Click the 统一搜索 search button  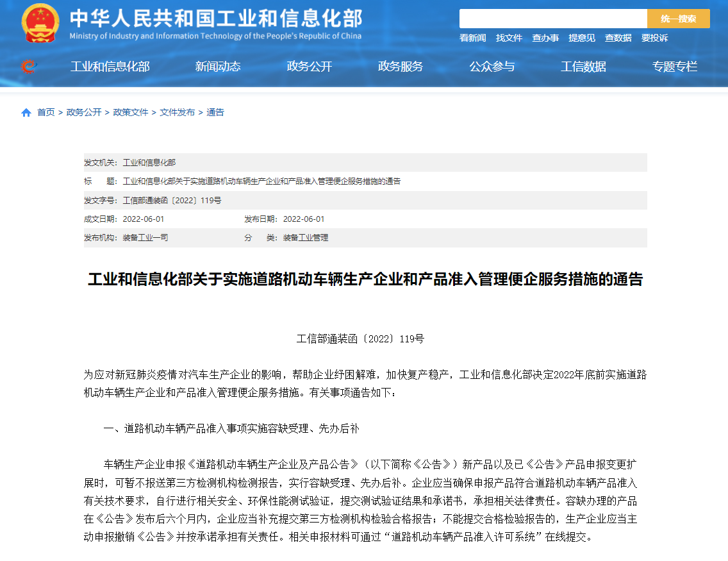coord(678,19)
